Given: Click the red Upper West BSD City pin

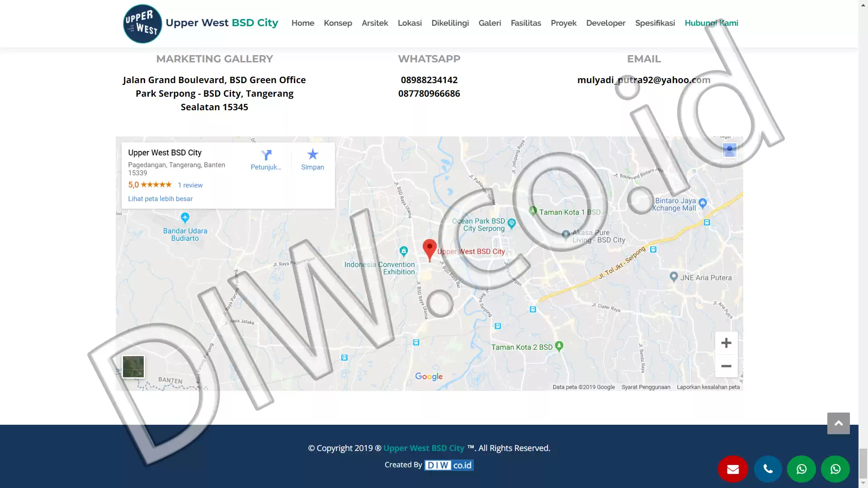Looking at the screenshot, I should pyautogui.click(x=429, y=250).
